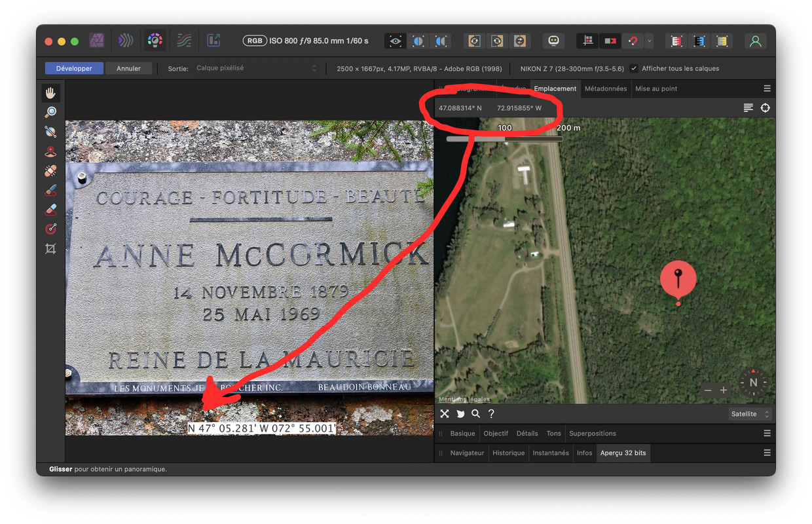
Task: Switch to the Emplacement tab
Action: [x=555, y=88]
